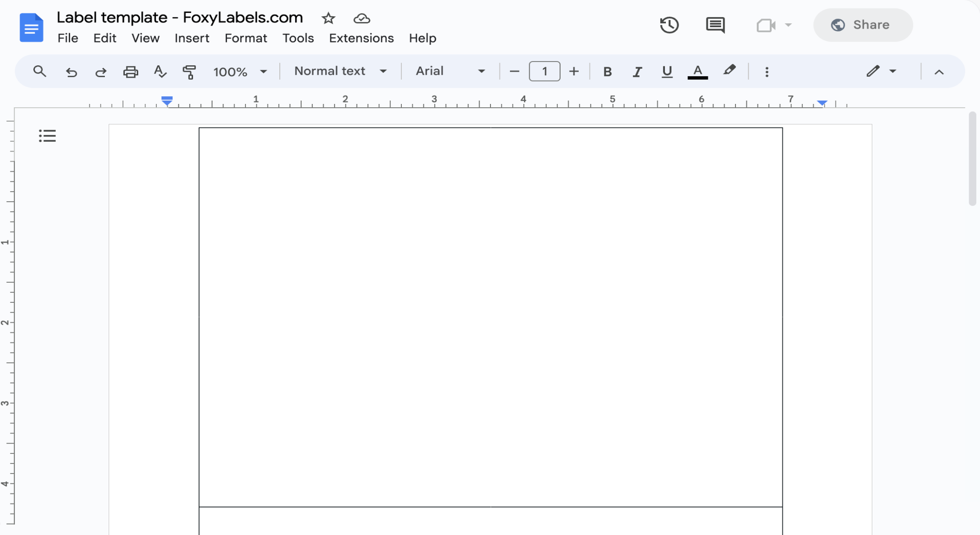Image resolution: width=980 pixels, height=535 pixels.
Task: Click the font size input field
Action: click(x=544, y=71)
